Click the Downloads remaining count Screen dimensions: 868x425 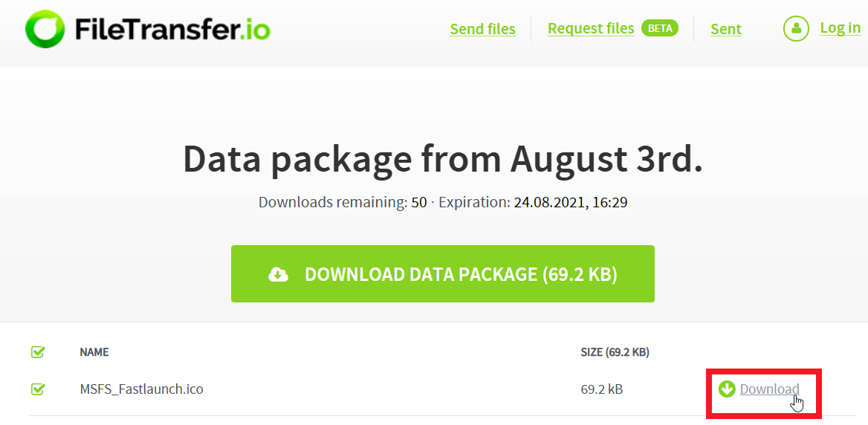(419, 202)
